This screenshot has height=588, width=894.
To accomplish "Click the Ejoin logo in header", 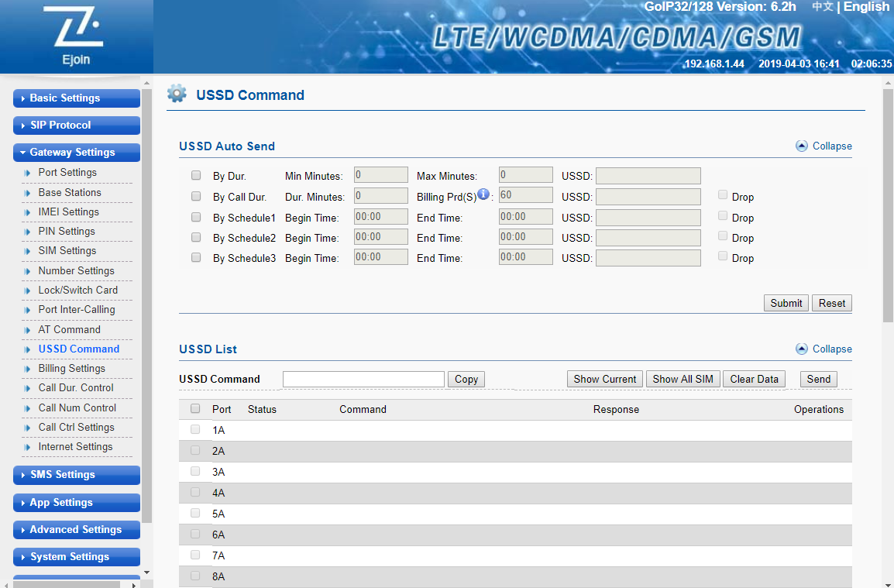I will (76, 36).
